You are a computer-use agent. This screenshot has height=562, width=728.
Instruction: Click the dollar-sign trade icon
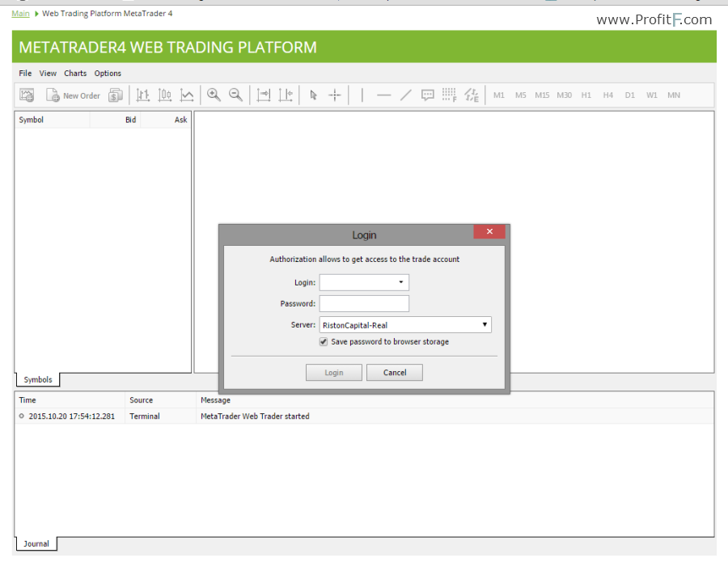115,95
